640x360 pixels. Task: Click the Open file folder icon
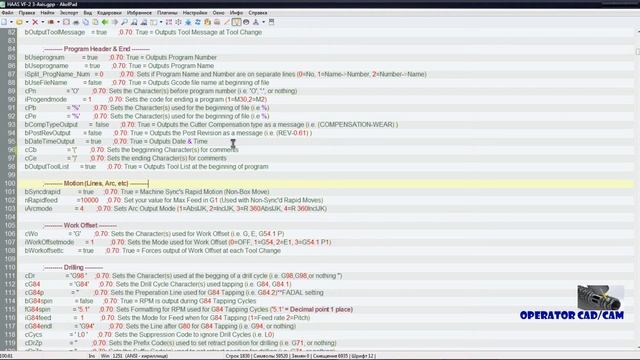pyautogui.click(x=19, y=22)
